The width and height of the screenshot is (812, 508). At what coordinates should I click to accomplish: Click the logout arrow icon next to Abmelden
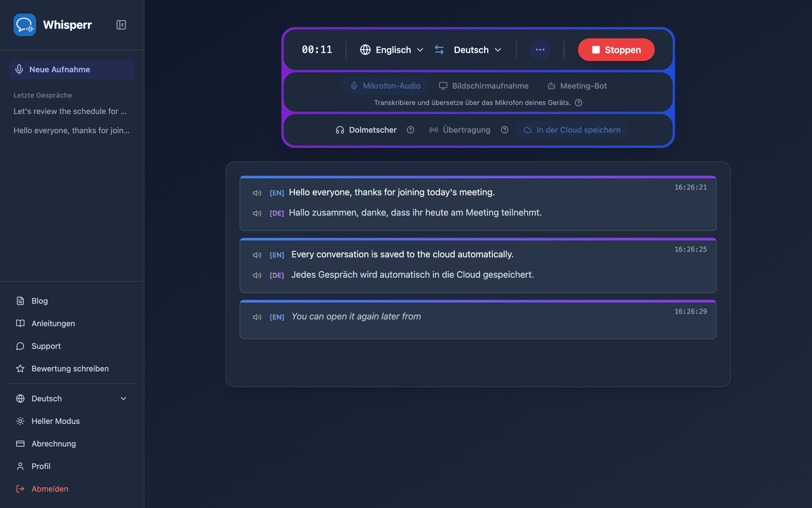tap(20, 489)
